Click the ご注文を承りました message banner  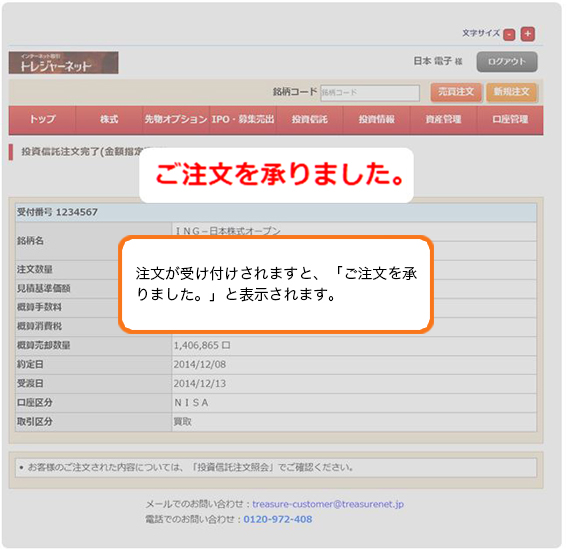[x=276, y=175]
